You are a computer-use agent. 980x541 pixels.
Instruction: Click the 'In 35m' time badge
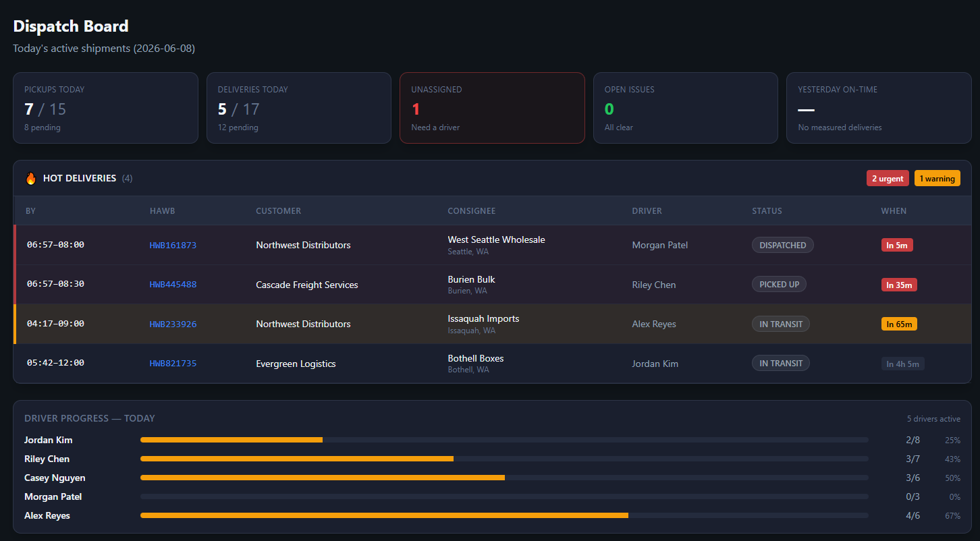[899, 285]
